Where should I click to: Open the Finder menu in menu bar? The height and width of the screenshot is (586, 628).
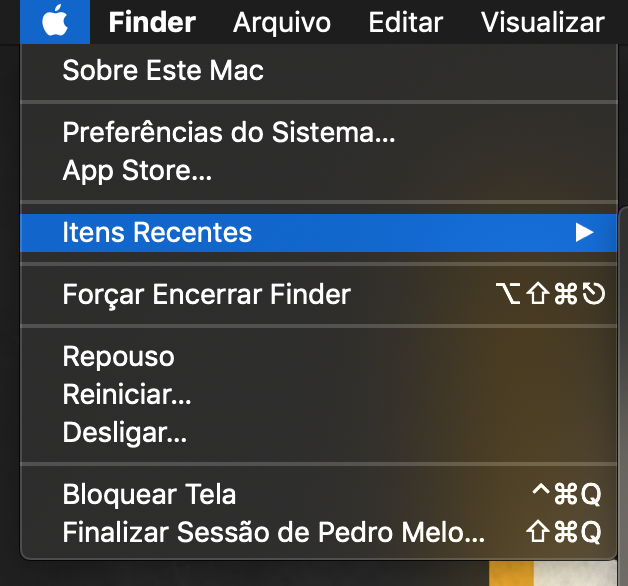152,22
